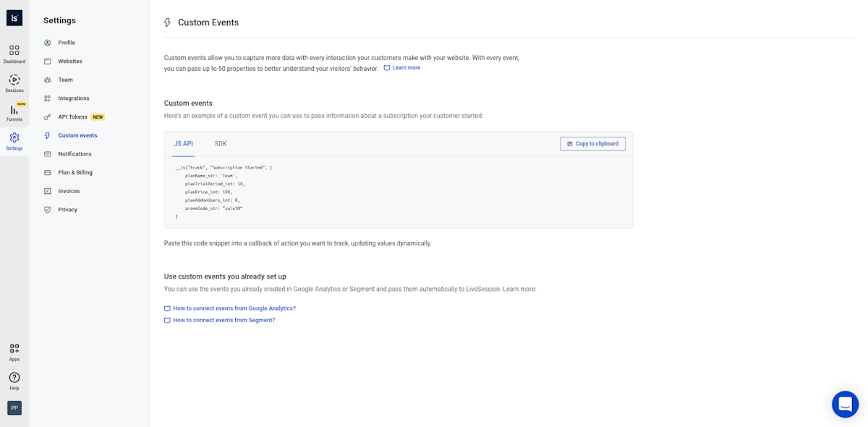Open the Help menu icon
The height and width of the screenshot is (427, 868).
point(14,381)
